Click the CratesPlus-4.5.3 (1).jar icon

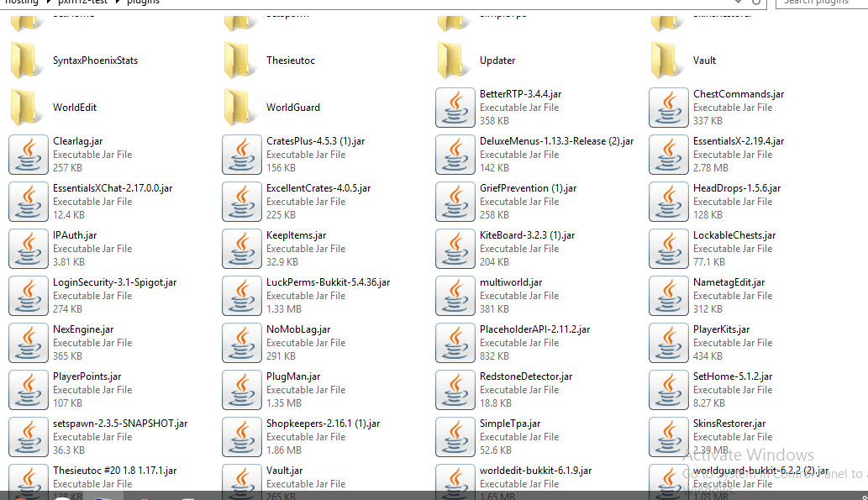[242, 155]
